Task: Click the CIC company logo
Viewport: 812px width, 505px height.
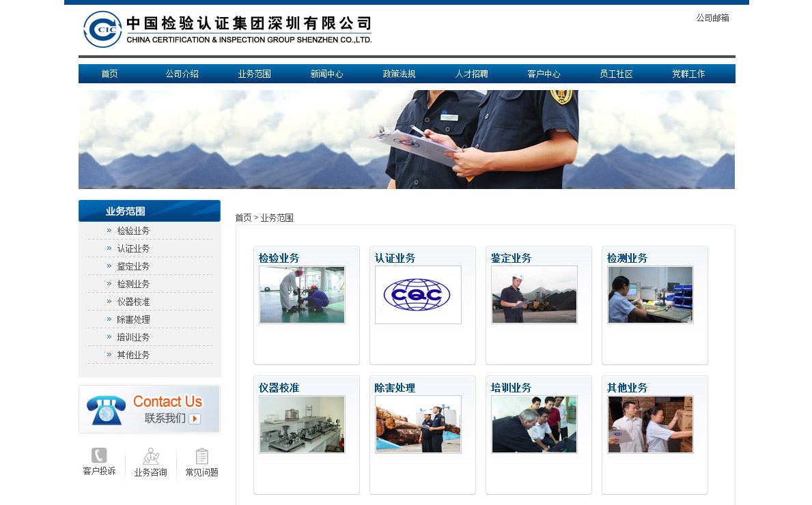Action: pyautogui.click(x=102, y=29)
